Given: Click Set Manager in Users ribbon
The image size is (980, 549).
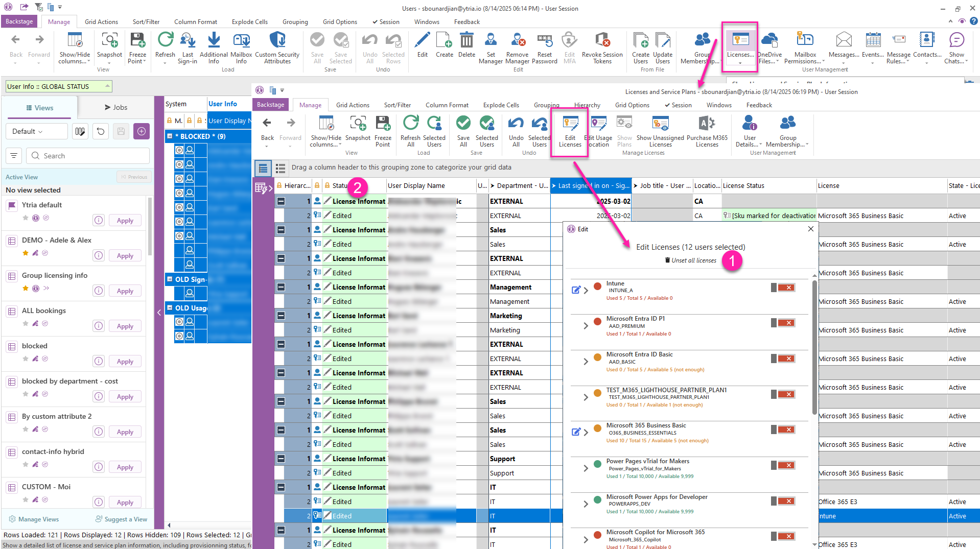Looking at the screenshot, I should click(x=491, y=48).
